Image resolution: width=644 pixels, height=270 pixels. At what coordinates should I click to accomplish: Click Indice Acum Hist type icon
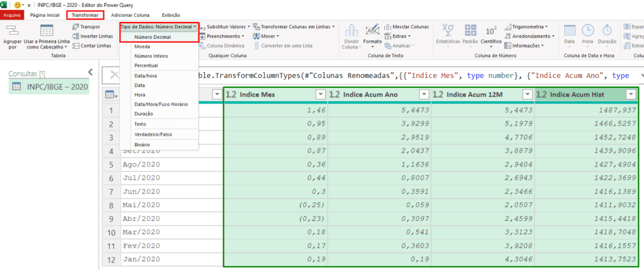click(541, 95)
